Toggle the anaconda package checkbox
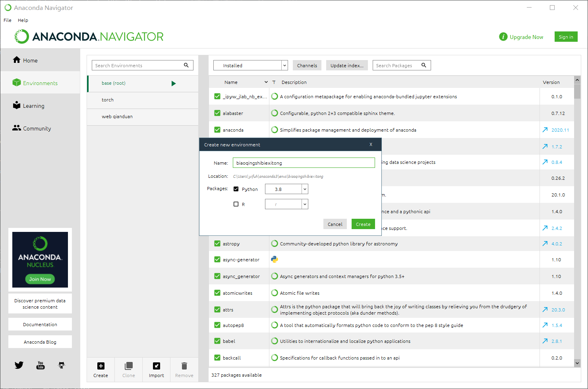 click(x=217, y=130)
